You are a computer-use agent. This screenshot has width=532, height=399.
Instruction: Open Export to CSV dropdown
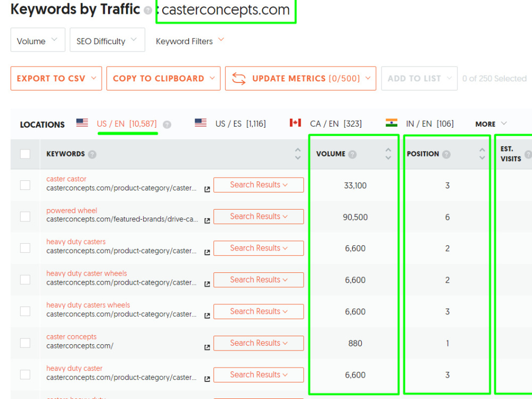56,78
